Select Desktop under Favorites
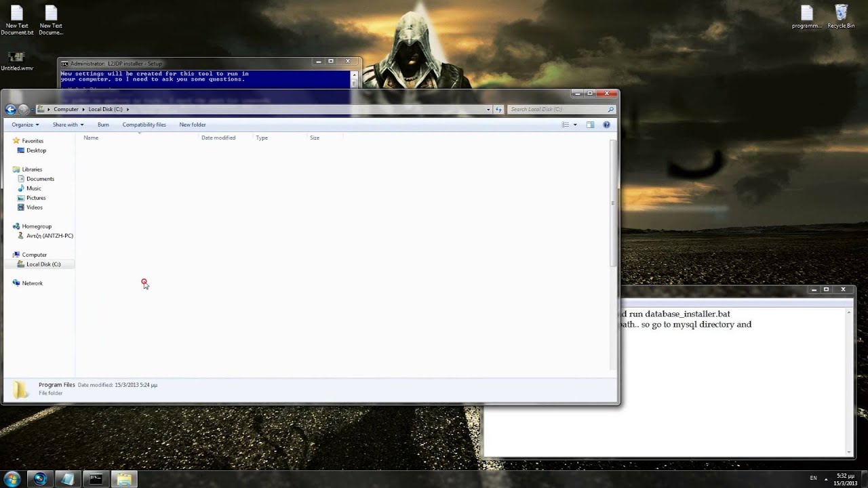The image size is (868, 488). pos(37,150)
